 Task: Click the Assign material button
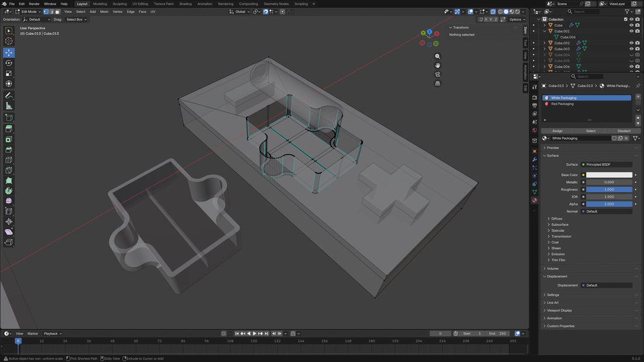click(x=557, y=131)
